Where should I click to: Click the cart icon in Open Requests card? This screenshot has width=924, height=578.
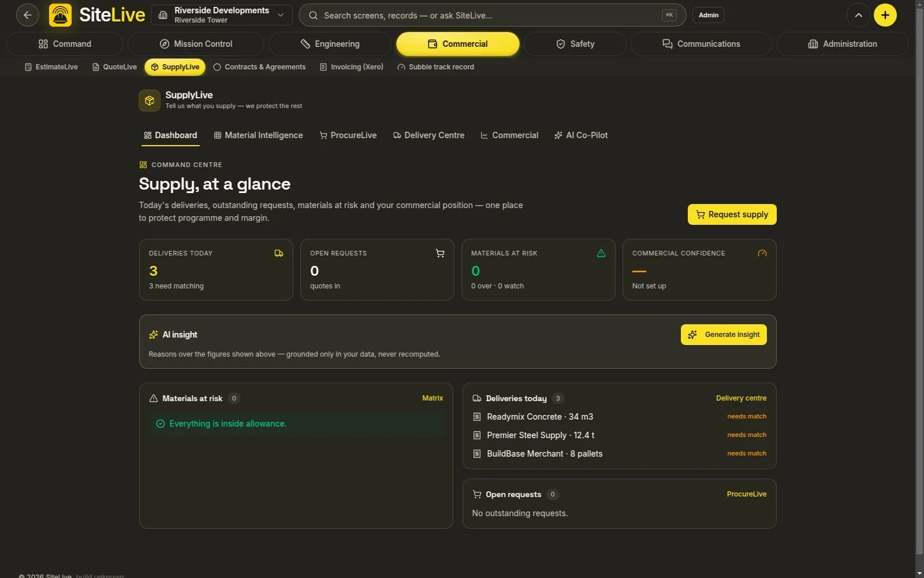pos(440,253)
